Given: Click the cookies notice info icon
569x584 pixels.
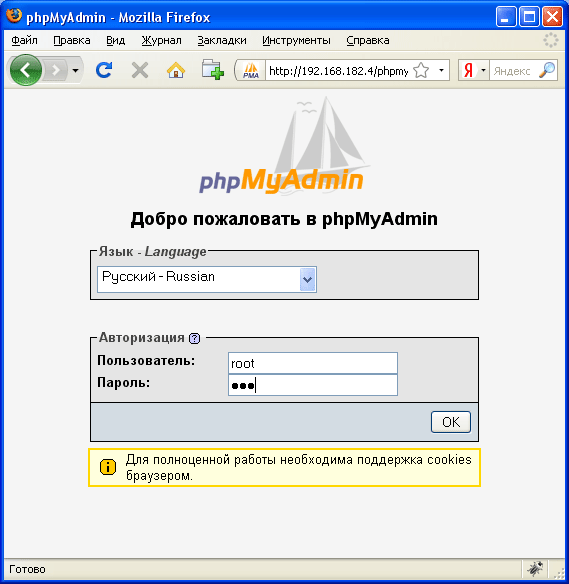Looking at the screenshot, I should pos(108,467).
